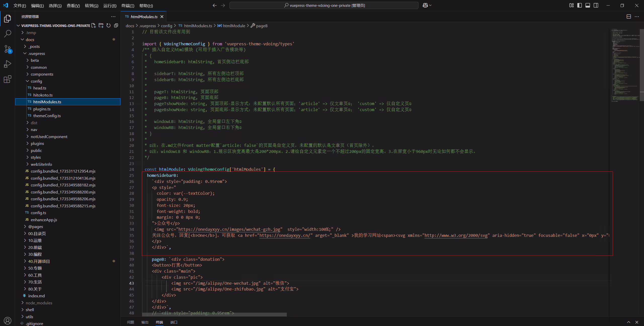644x326 pixels.
Task: Click New Folder icon in explorer header
Action: [x=101, y=25]
